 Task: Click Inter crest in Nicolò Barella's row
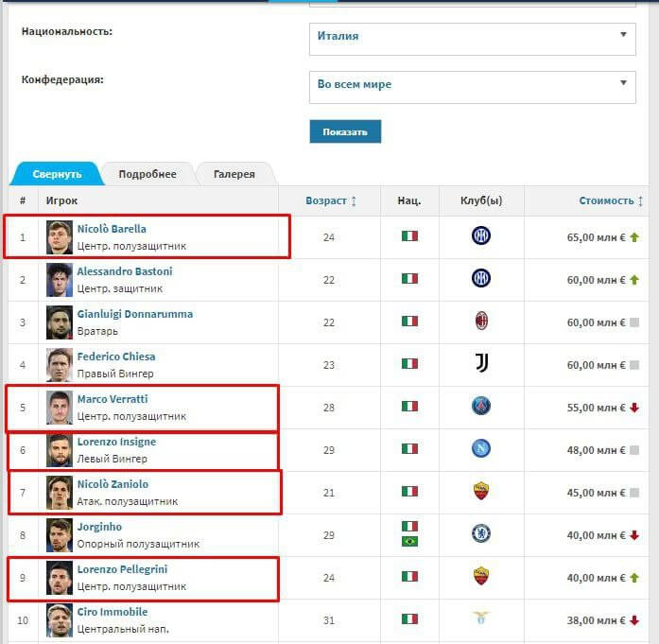pyautogui.click(x=481, y=235)
